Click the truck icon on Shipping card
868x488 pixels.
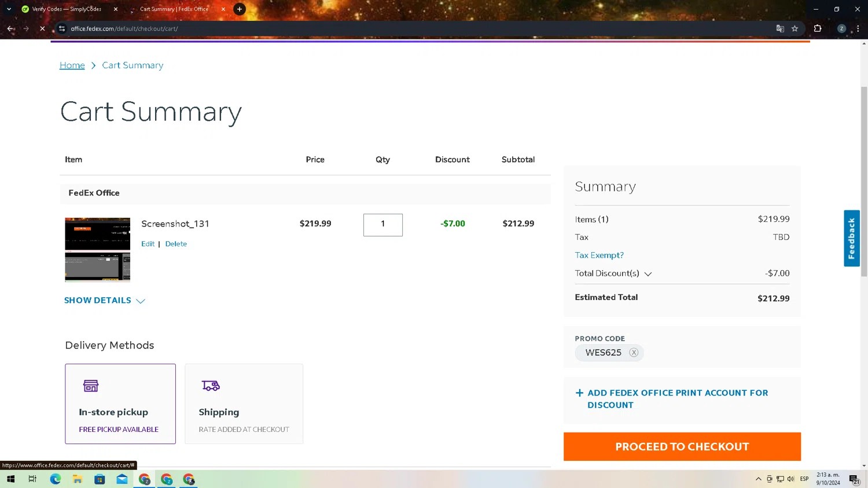(x=211, y=386)
